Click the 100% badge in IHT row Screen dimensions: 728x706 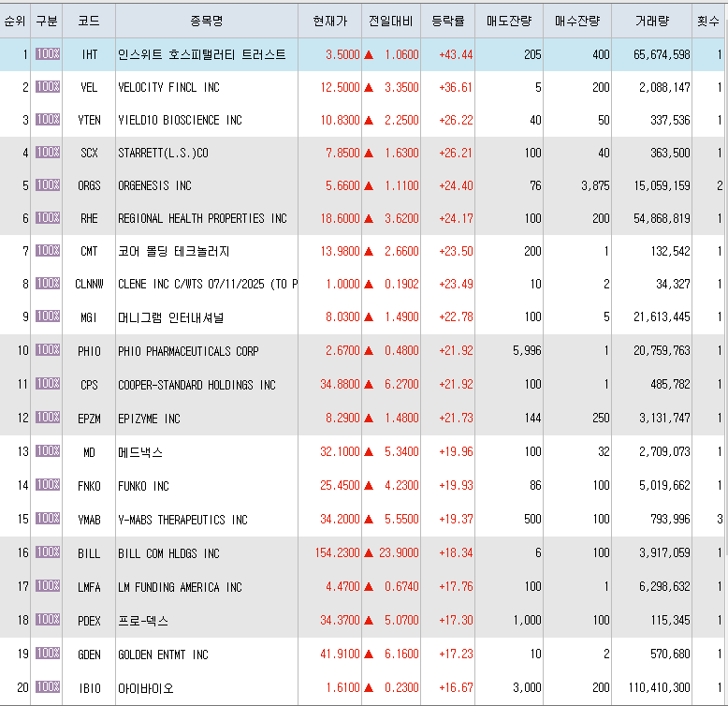tap(48, 54)
